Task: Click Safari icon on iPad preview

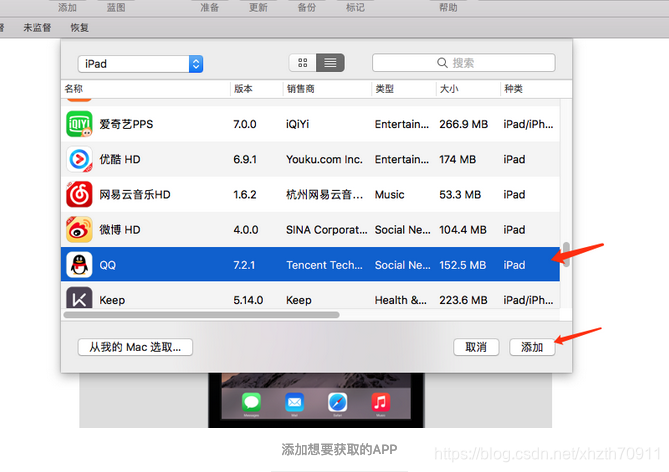Action: [x=337, y=402]
